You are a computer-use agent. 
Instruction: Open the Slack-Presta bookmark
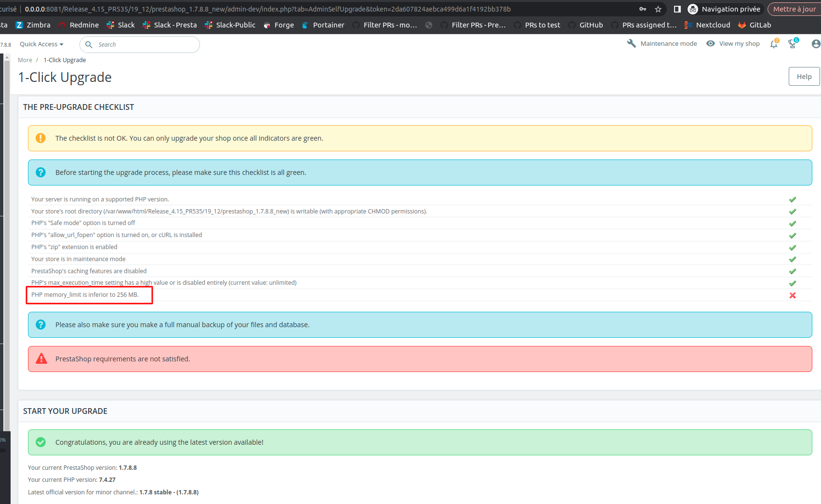(x=170, y=25)
